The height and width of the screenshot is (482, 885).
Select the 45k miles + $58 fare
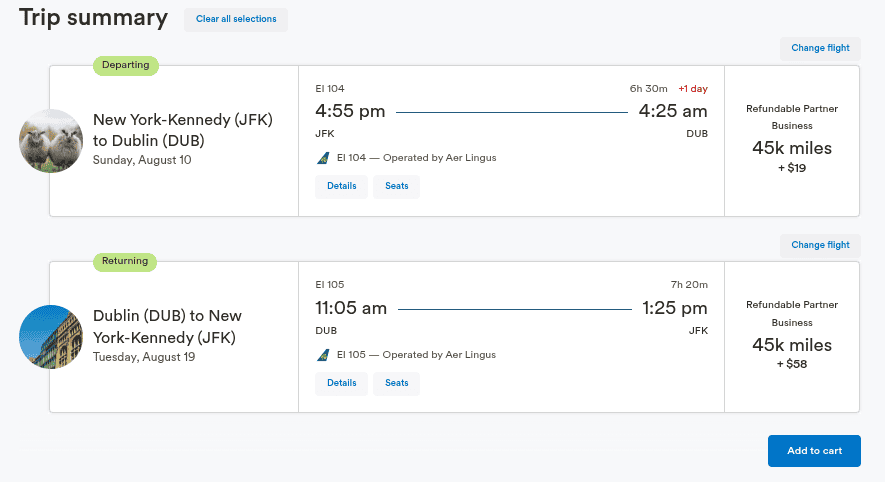pyautogui.click(x=791, y=345)
